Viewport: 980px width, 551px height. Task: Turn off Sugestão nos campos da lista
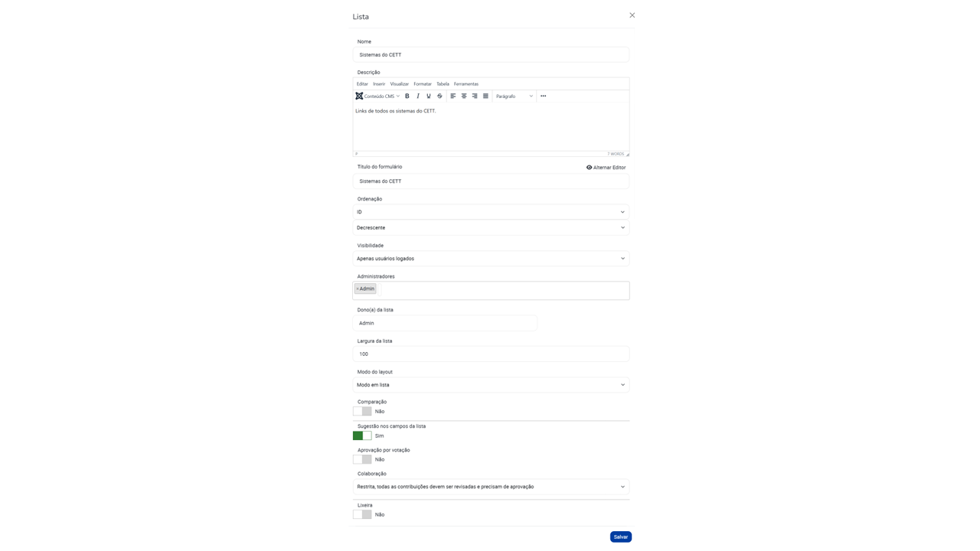click(362, 435)
